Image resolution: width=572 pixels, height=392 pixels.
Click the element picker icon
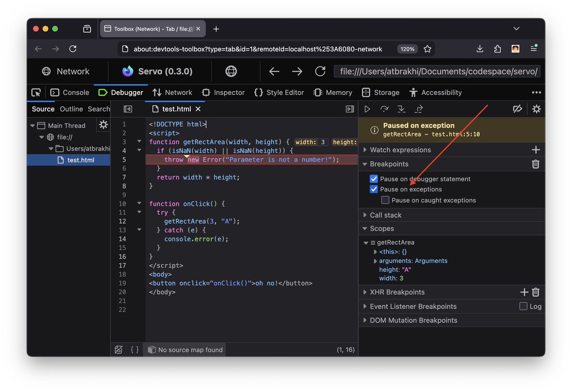tap(36, 92)
